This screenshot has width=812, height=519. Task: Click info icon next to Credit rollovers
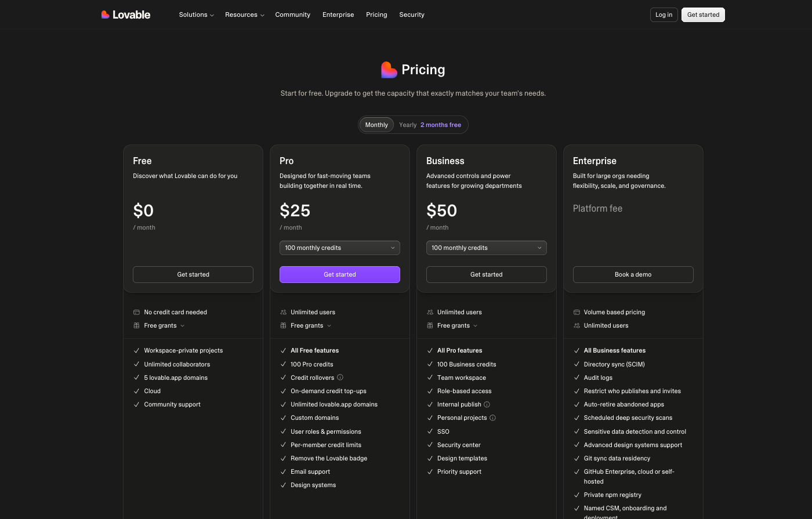tap(340, 378)
